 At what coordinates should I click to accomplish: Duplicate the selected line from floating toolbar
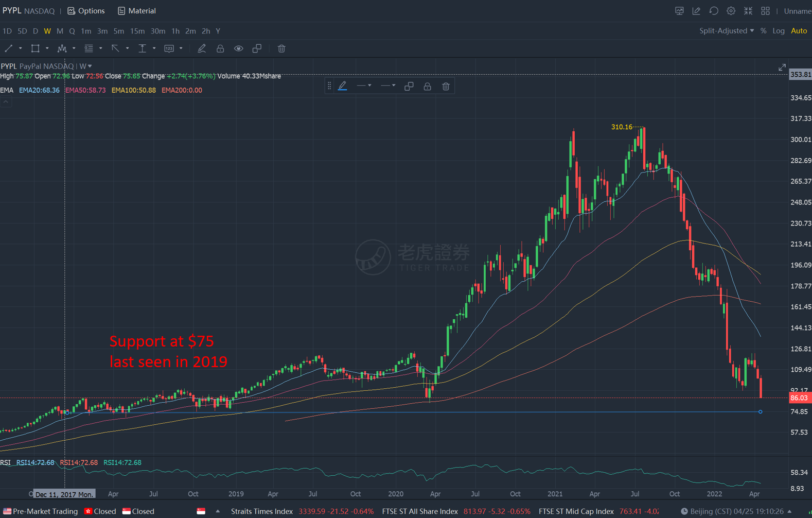[x=409, y=87]
